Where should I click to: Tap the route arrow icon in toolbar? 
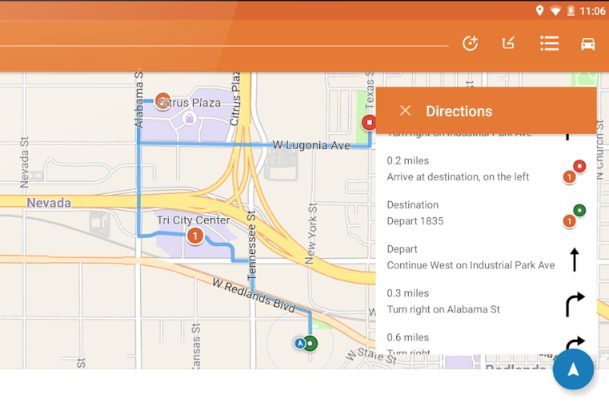(509, 43)
